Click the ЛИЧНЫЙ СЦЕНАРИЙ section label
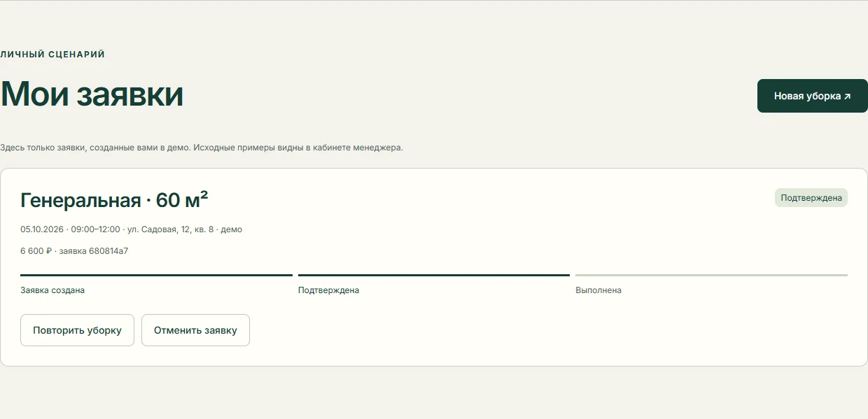Screen dimensions: 868x419 (52, 54)
